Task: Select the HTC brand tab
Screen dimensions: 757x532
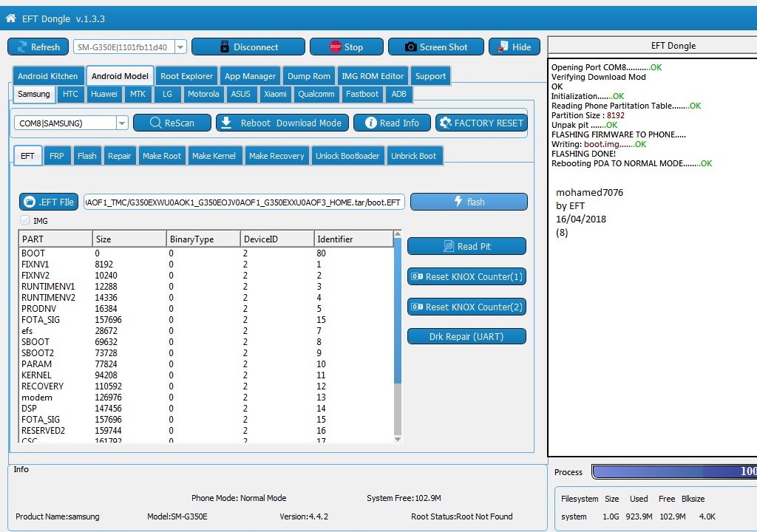Action: click(x=70, y=94)
